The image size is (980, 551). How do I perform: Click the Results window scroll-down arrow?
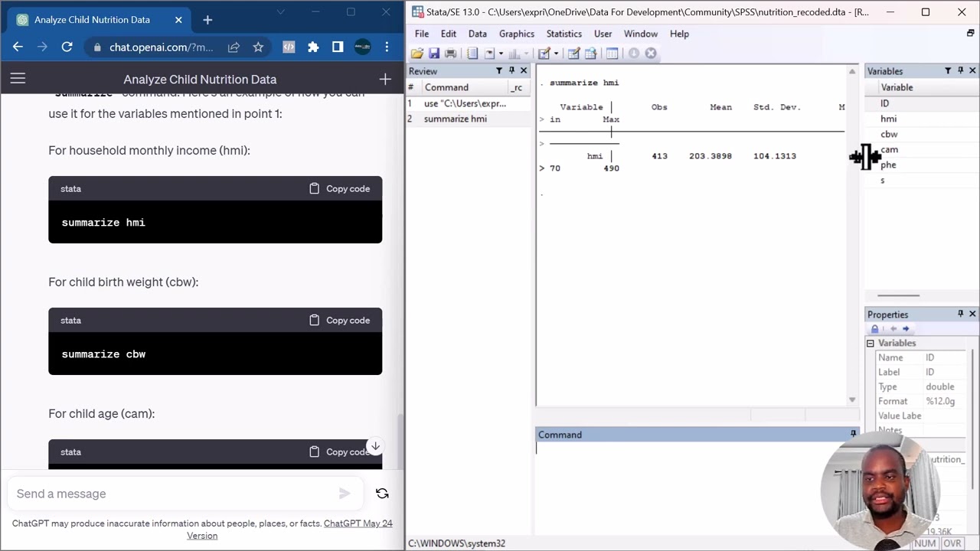click(852, 399)
